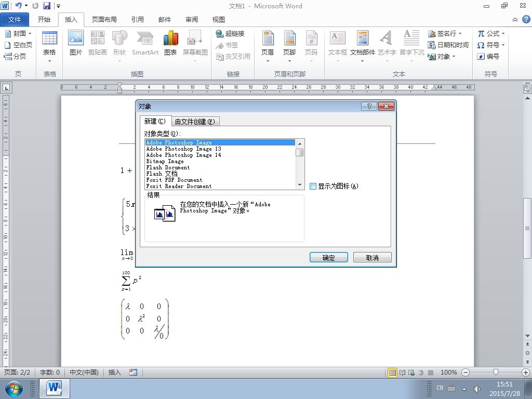Click the bookmark (书签) button
The image size is (532, 399).
(227, 45)
